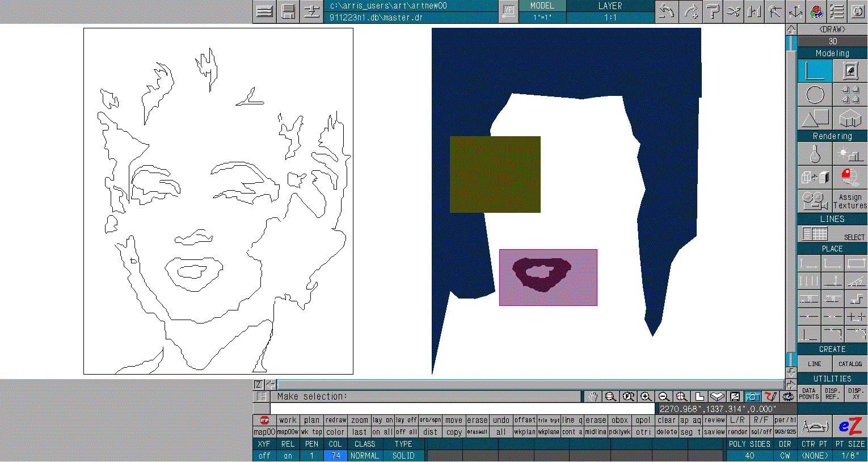Click the gear settings icon in view bar
868x462 pixels.
[788, 397]
